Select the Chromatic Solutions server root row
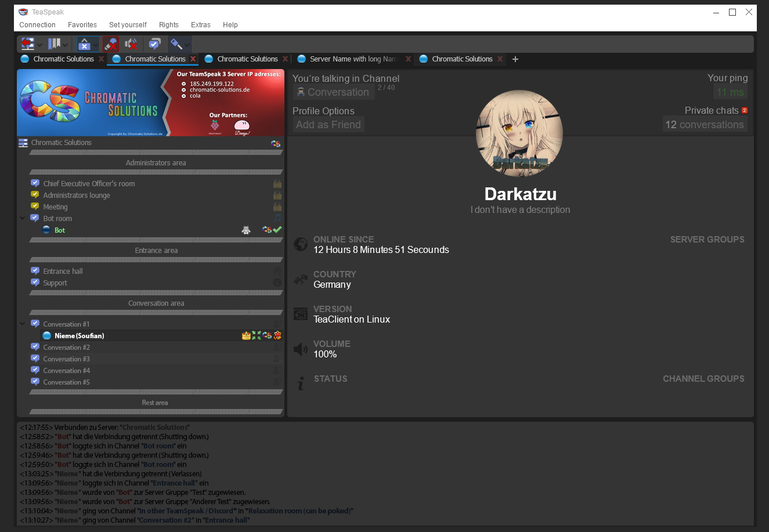 point(150,143)
